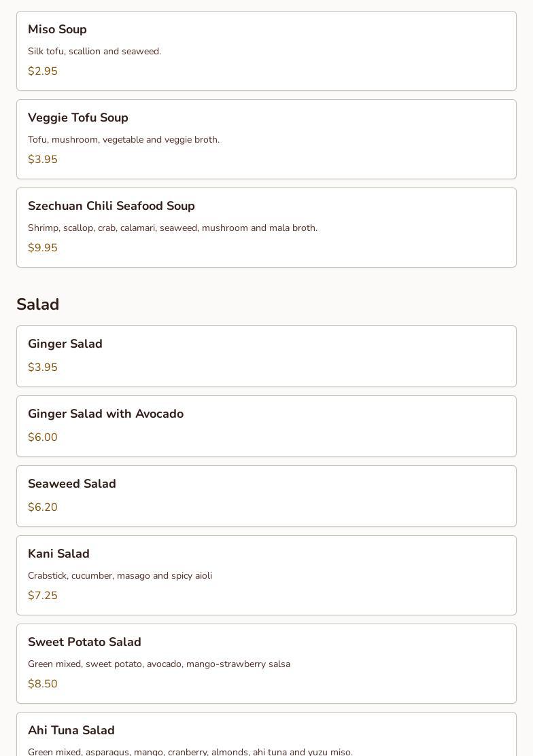Click the $6.20 Seaweed Salad price
Screen dimensions: 533x756
point(42,507)
